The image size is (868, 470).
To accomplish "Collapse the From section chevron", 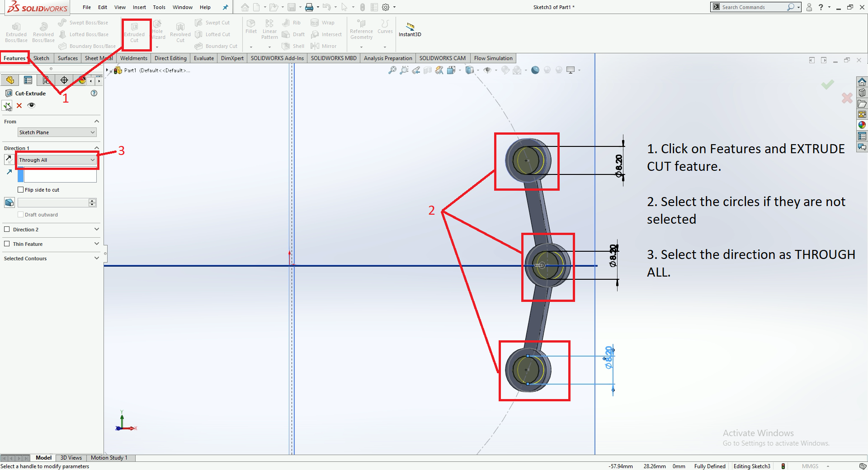I will [x=96, y=122].
